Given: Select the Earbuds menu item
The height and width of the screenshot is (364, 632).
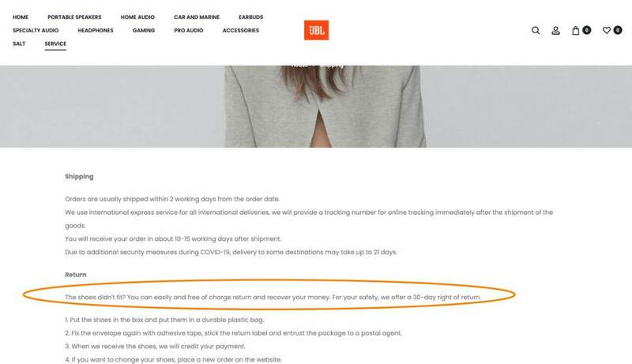Looking at the screenshot, I should [x=250, y=17].
